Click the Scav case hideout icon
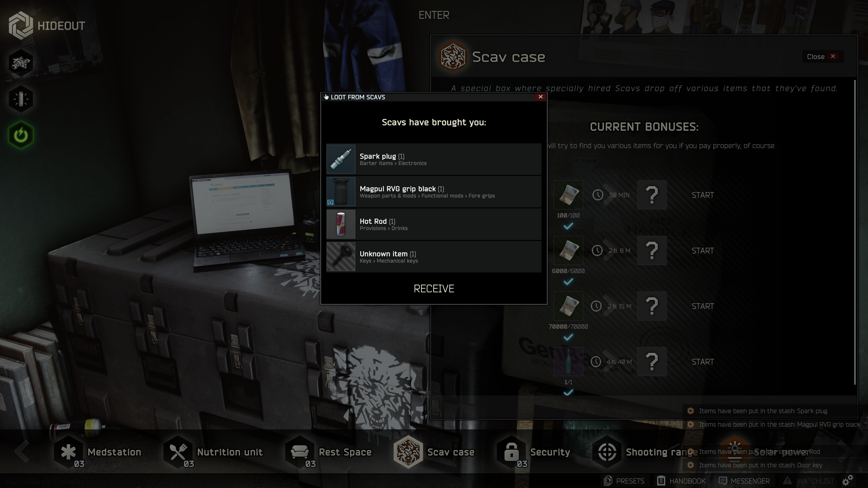 (410, 452)
